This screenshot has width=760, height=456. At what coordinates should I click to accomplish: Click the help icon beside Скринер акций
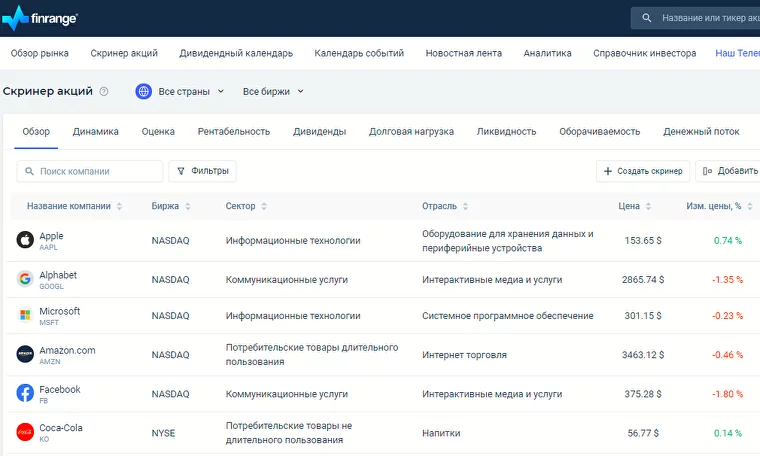pyautogui.click(x=104, y=92)
